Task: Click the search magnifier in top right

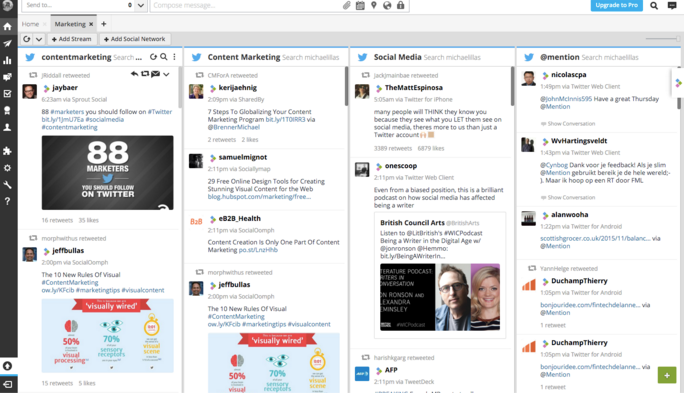Action: point(654,6)
